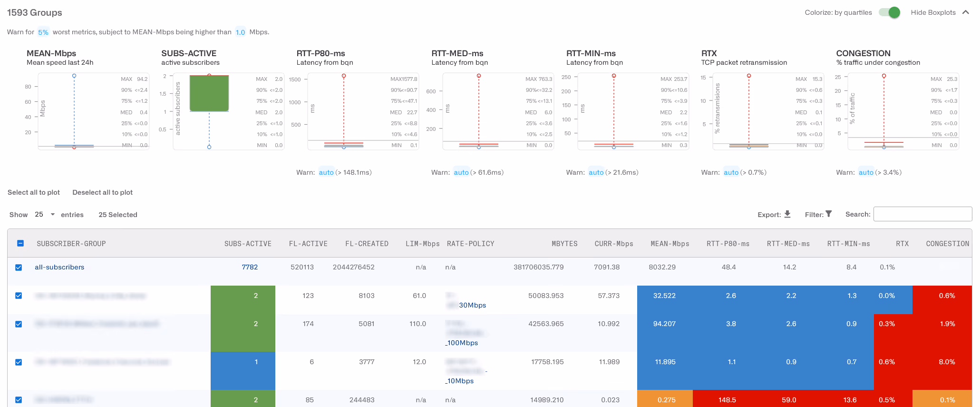
Task: Click the RTT-MED-ms boxplot chart
Action: click(498, 111)
